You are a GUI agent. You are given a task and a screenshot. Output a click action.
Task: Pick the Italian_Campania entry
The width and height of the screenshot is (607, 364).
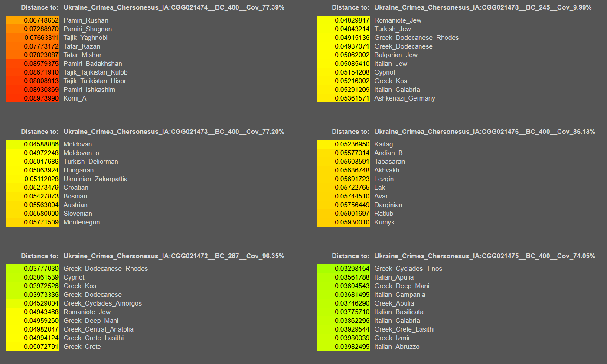[x=400, y=295]
